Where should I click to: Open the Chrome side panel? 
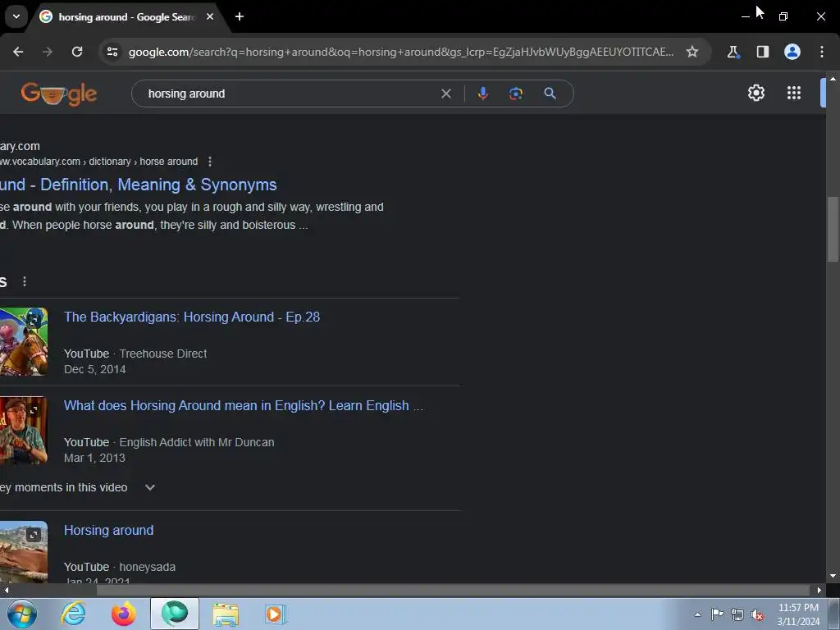pos(762,52)
